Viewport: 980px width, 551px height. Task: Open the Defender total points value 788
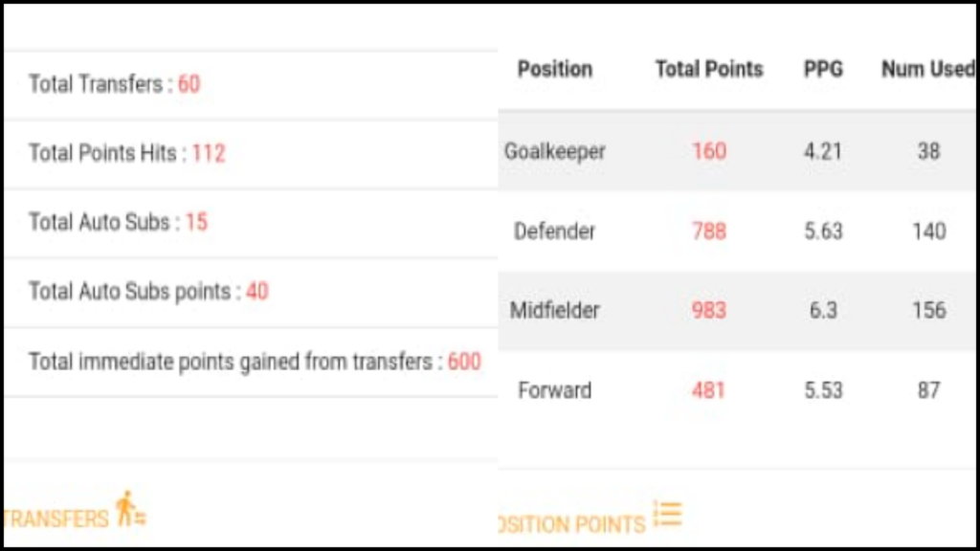710,231
